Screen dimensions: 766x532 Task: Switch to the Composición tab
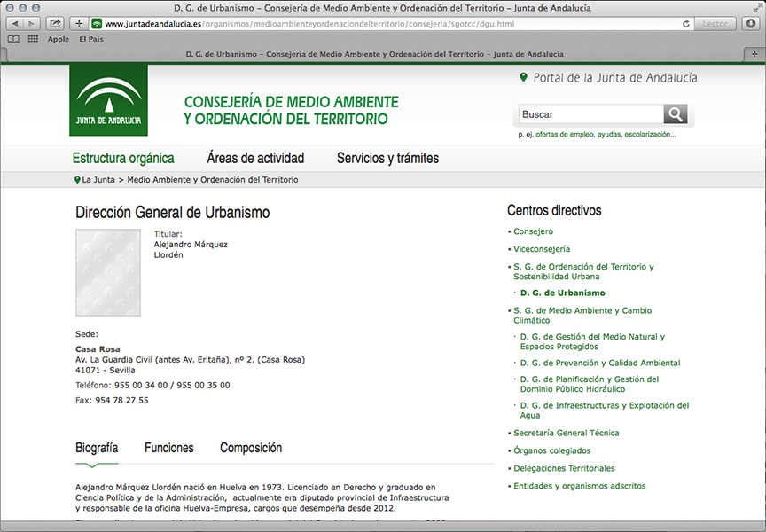pos(251,448)
